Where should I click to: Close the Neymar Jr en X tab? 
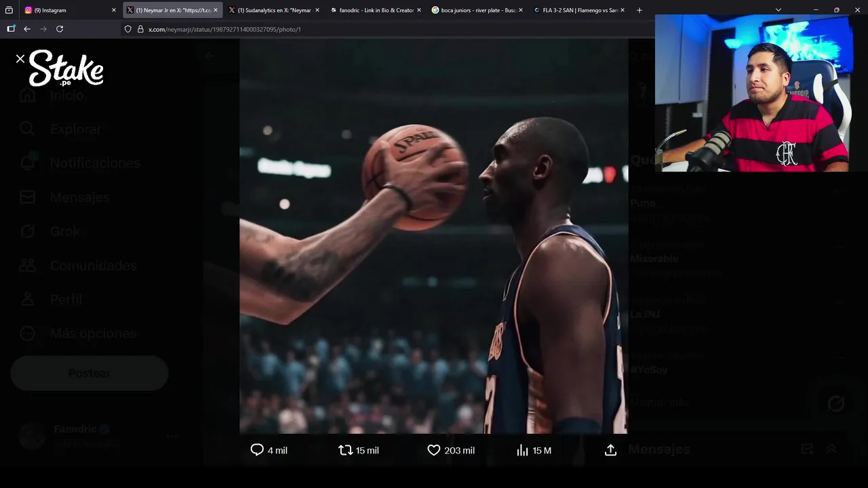point(216,10)
